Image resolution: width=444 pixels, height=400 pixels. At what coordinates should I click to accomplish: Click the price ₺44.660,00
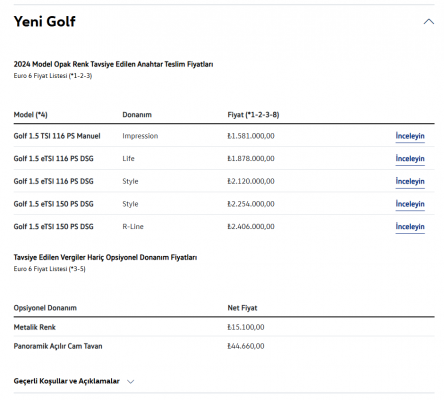pos(246,346)
